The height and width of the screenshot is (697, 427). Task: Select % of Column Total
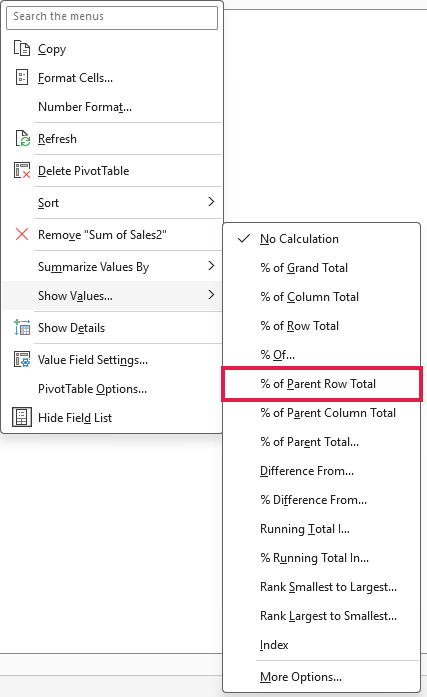[321, 296]
